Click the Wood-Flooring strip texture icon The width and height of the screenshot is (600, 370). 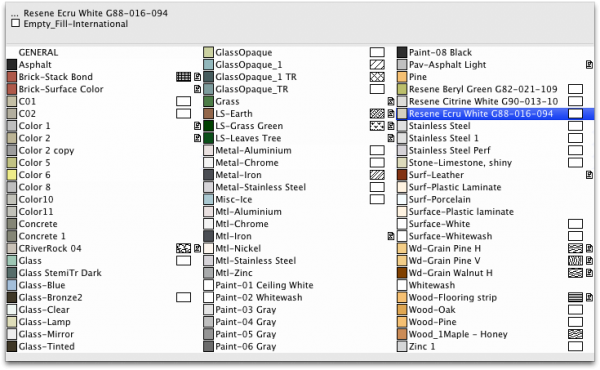point(589,297)
